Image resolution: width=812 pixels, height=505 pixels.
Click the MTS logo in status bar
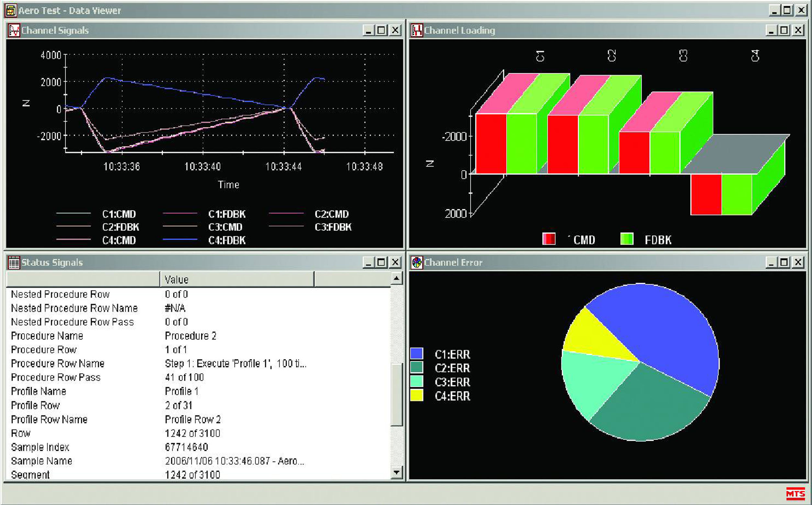795,493
